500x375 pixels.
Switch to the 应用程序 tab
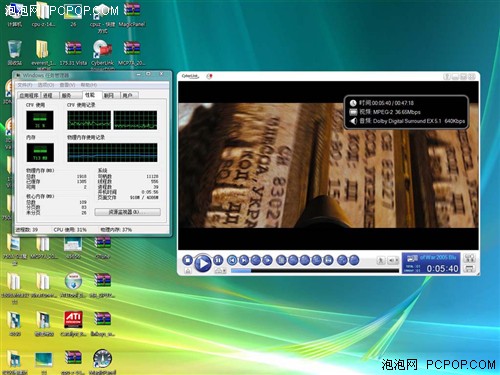tap(29, 95)
